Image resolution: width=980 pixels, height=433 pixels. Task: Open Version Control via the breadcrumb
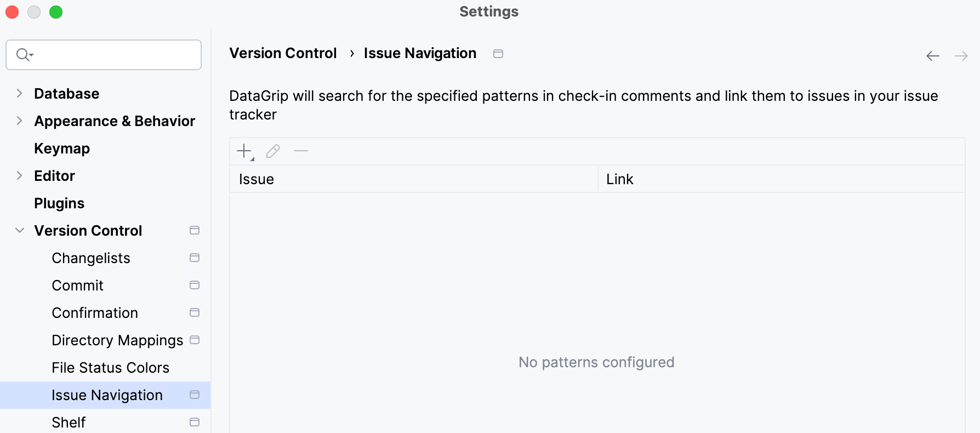(x=283, y=53)
